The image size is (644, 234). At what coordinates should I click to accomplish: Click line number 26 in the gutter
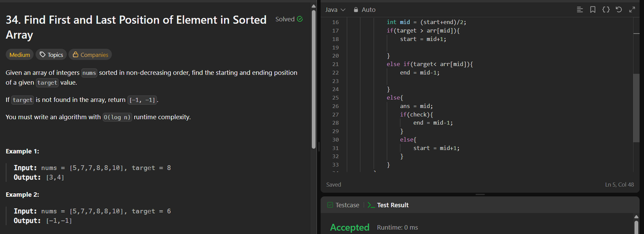(x=335, y=106)
